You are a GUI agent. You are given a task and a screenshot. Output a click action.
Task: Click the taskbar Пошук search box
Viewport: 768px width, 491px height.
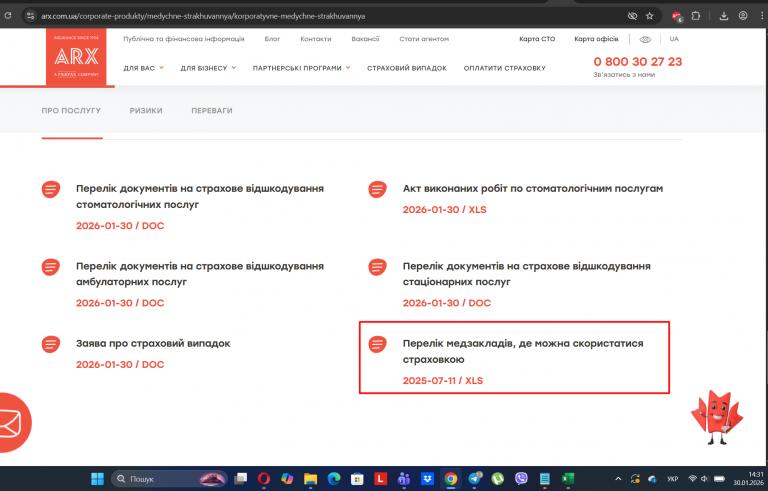[169, 479]
